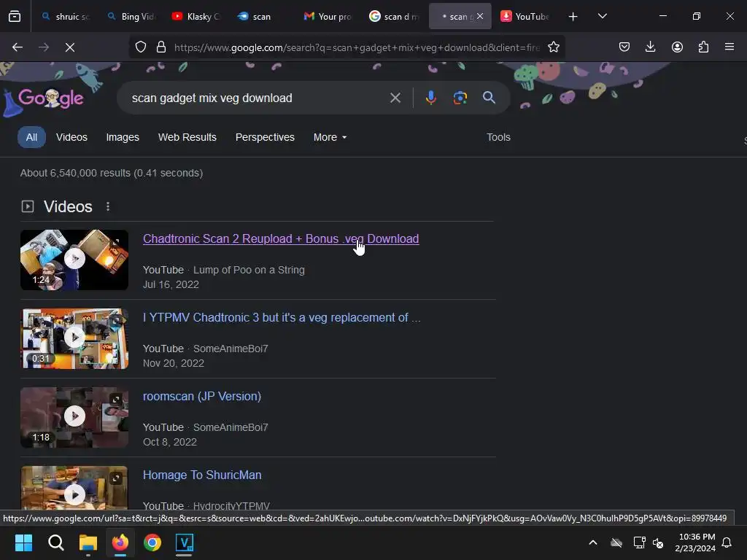The height and width of the screenshot is (560, 747).
Task: Play YTPMV Chadtronic 3 thumbnail 0:31
Action: 74,338
